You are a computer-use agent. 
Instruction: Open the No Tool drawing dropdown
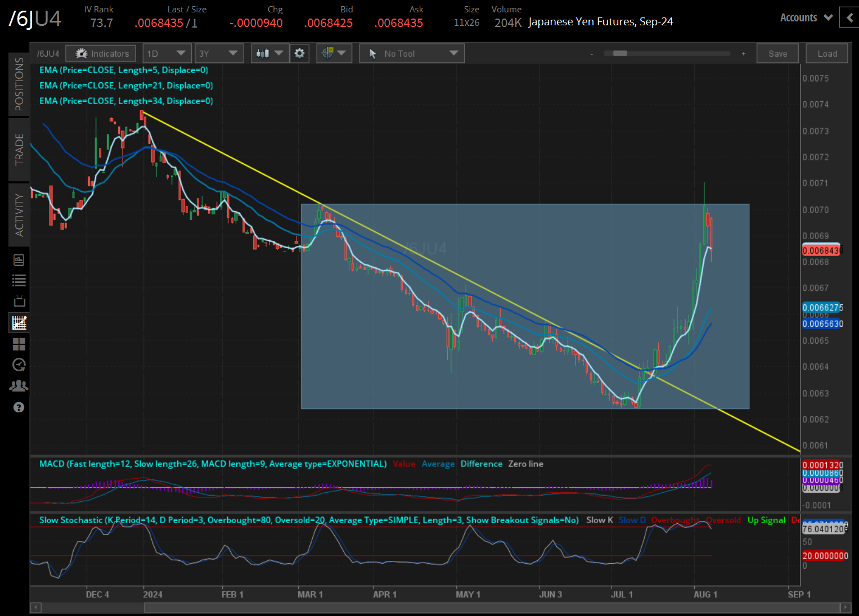pos(412,53)
